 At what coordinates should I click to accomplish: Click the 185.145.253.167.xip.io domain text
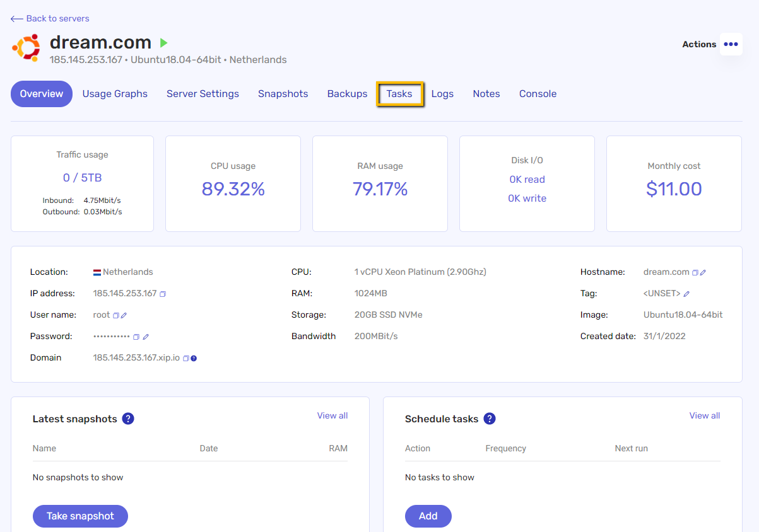click(137, 358)
